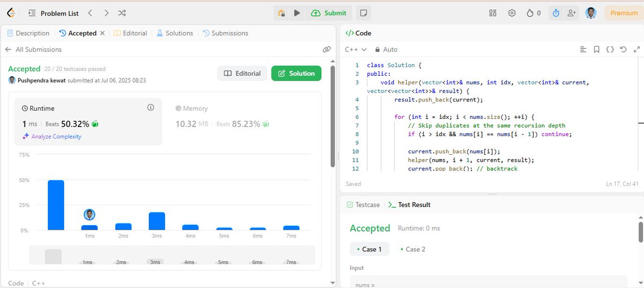Toggle the stopwatch timer icon
The image size is (644, 288).
[556, 13]
